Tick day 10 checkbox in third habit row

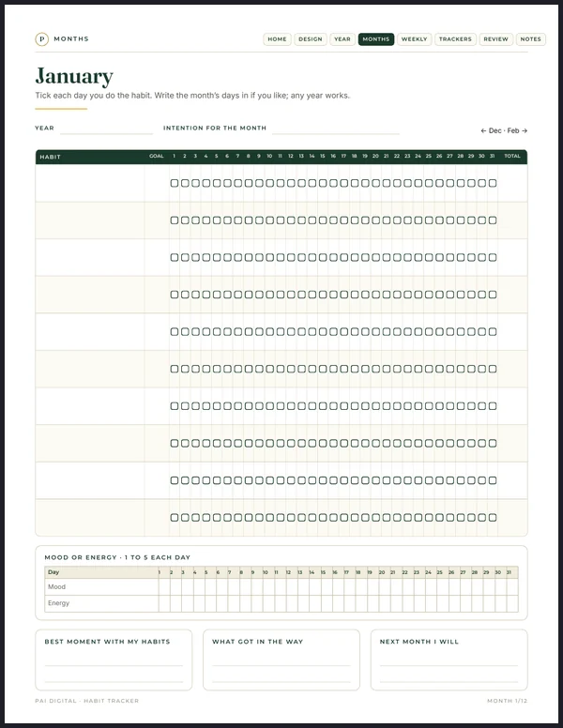click(269, 257)
